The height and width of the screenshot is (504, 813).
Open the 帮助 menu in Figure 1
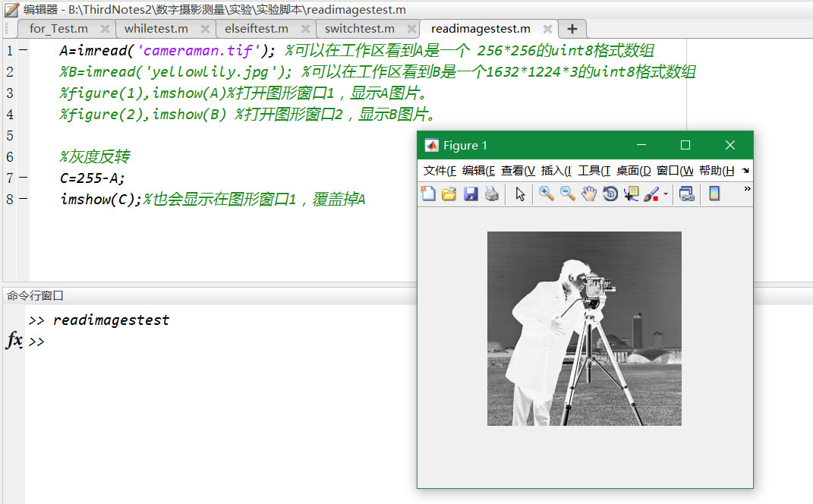(x=717, y=171)
